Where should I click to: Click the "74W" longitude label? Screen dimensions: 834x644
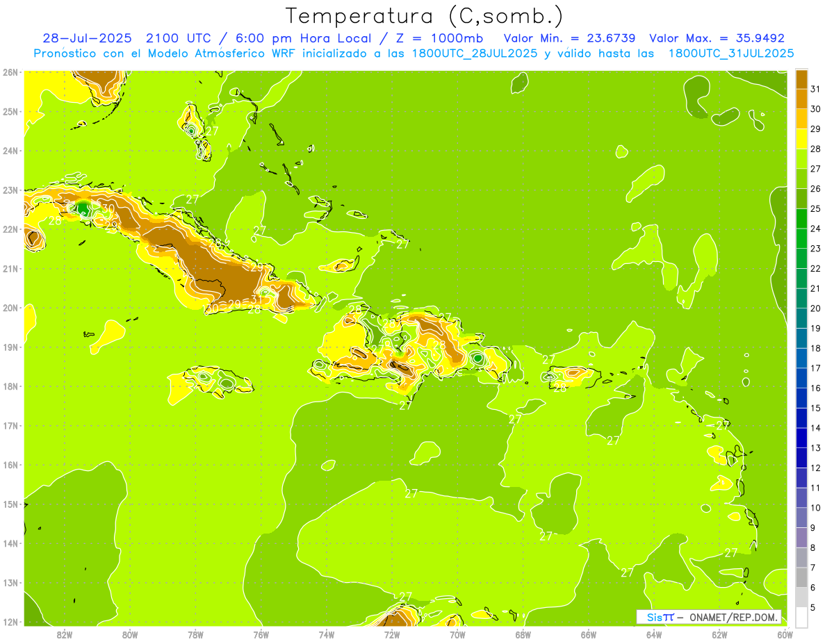pyautogui.click(x=327, y=634)
